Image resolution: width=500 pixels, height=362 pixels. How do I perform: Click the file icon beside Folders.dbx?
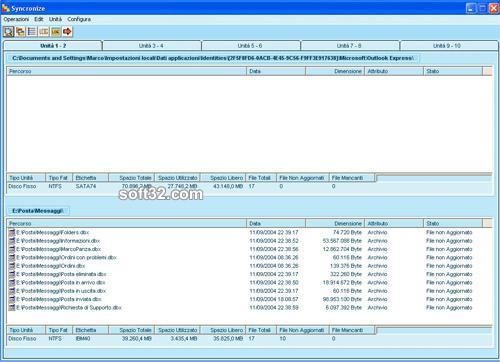point(12,232)
